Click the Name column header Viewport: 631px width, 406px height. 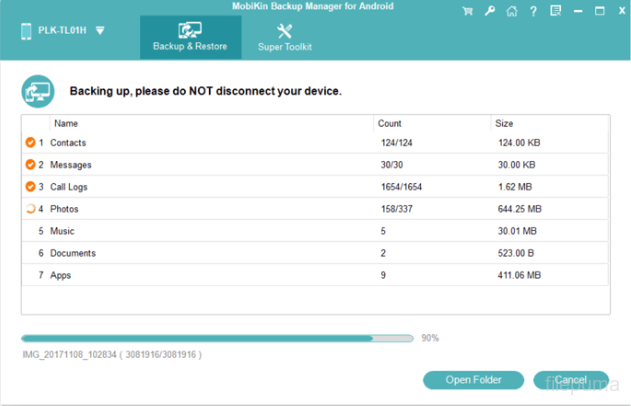pyautogui.click(x=66, y=124)
